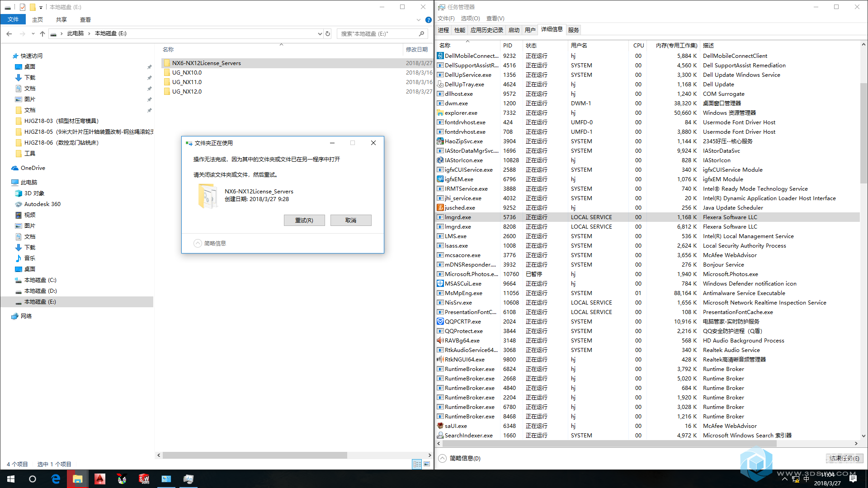Click the Explorer search box

(x=382, y=33)
